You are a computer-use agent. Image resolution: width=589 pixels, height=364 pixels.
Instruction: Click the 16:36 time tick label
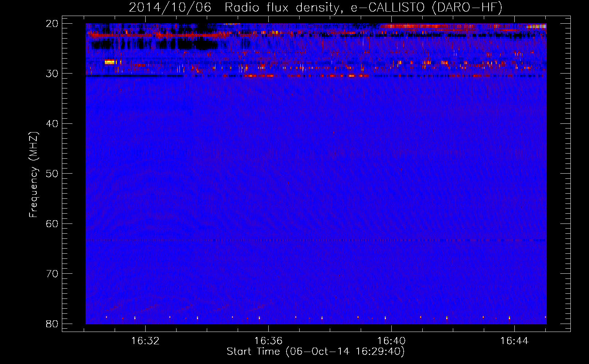[268, 341]
